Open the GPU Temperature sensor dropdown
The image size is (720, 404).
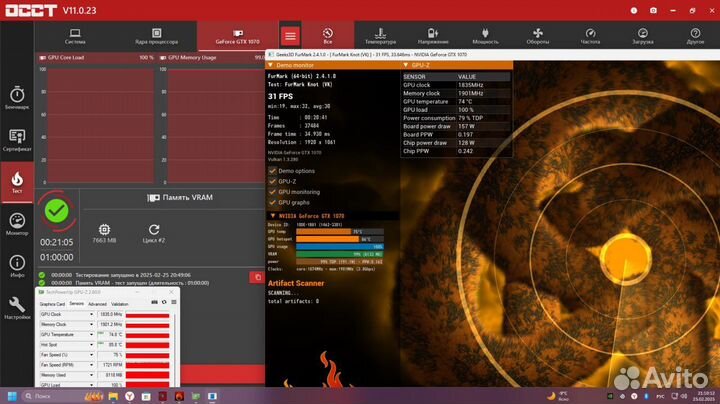pos(91,335)
